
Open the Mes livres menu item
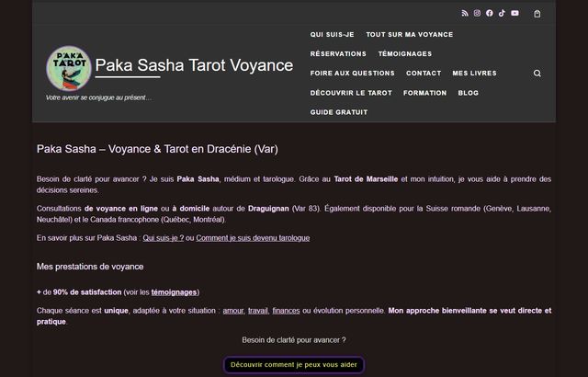click(474, 74)
